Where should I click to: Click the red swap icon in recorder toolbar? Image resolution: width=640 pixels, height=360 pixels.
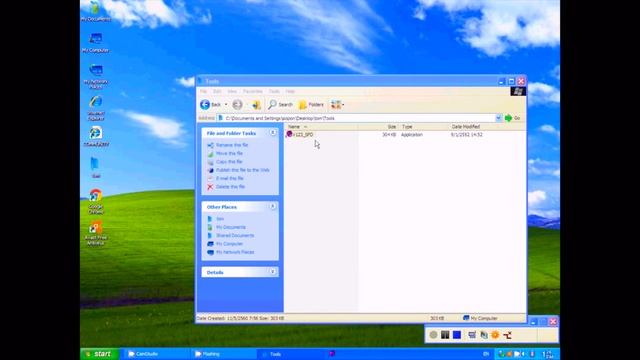[x=507, y=335]
